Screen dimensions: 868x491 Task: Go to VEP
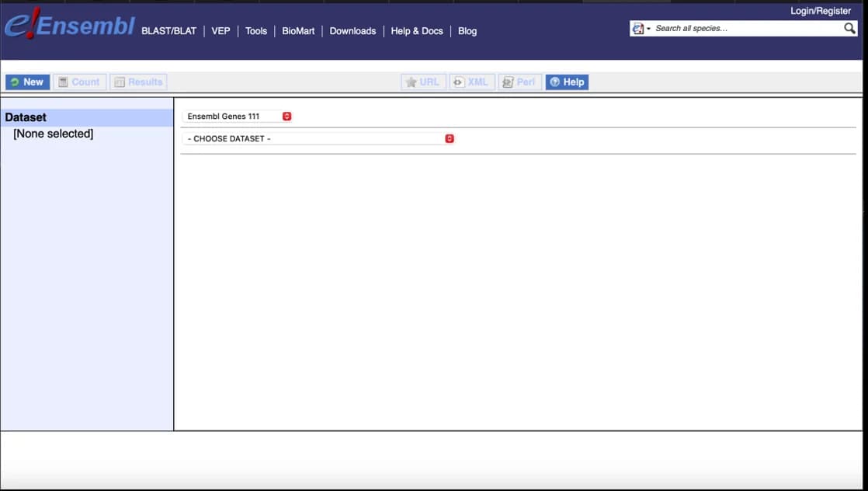coord(220,31)
